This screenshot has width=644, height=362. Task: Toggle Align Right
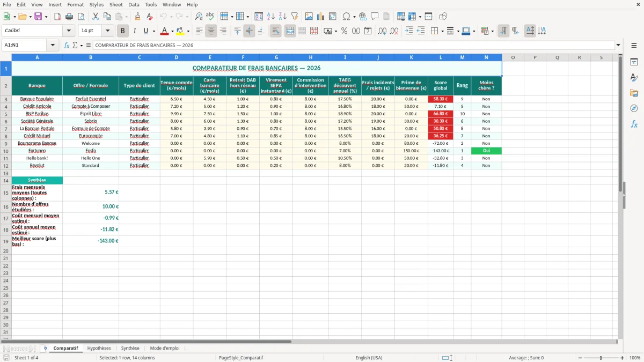[223, 31]
